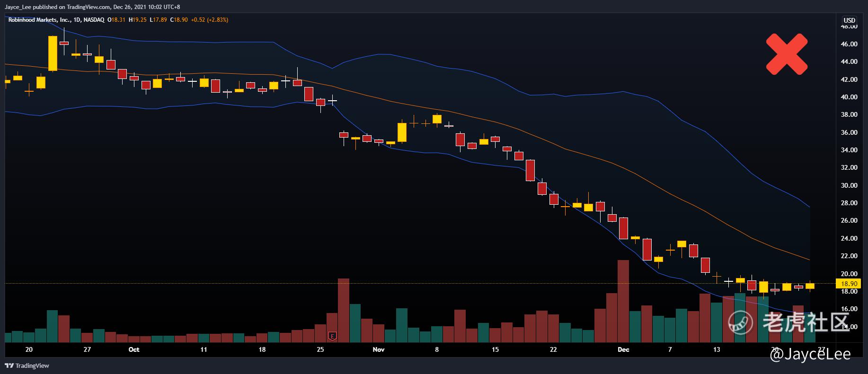Click the 20.00 price axis label
The width and height of the screenshot is (868, 374).
tap(849, 274)
